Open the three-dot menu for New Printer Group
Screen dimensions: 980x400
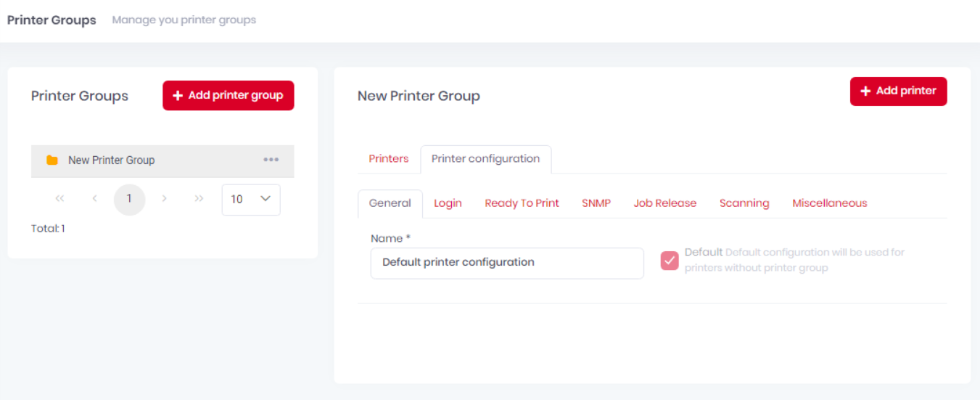271,160
